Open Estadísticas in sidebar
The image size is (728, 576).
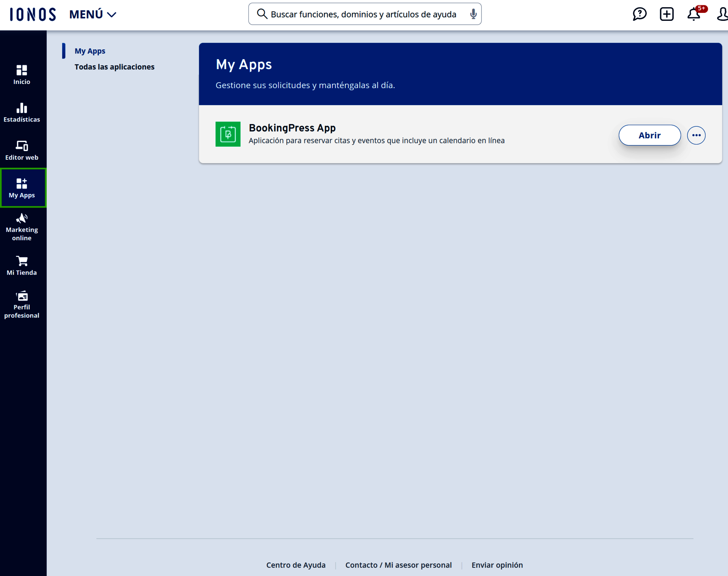click(x=22, y=113)
